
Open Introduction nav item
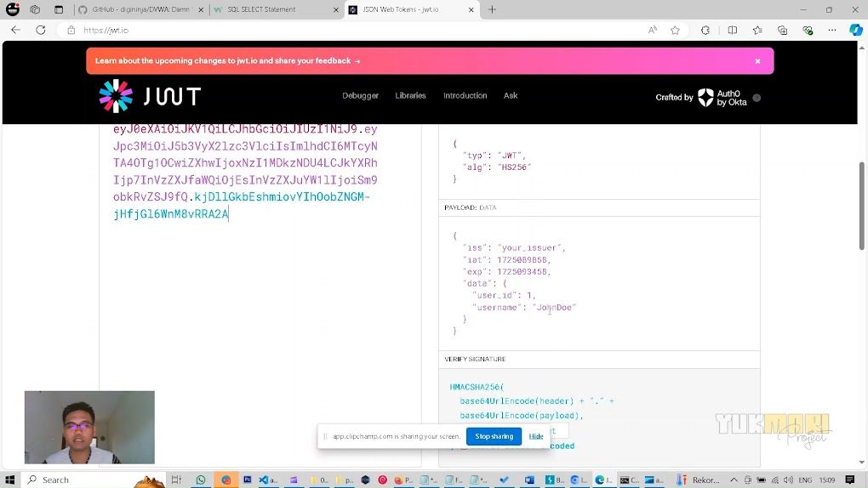pyautogui.click(x=465, y=95)
